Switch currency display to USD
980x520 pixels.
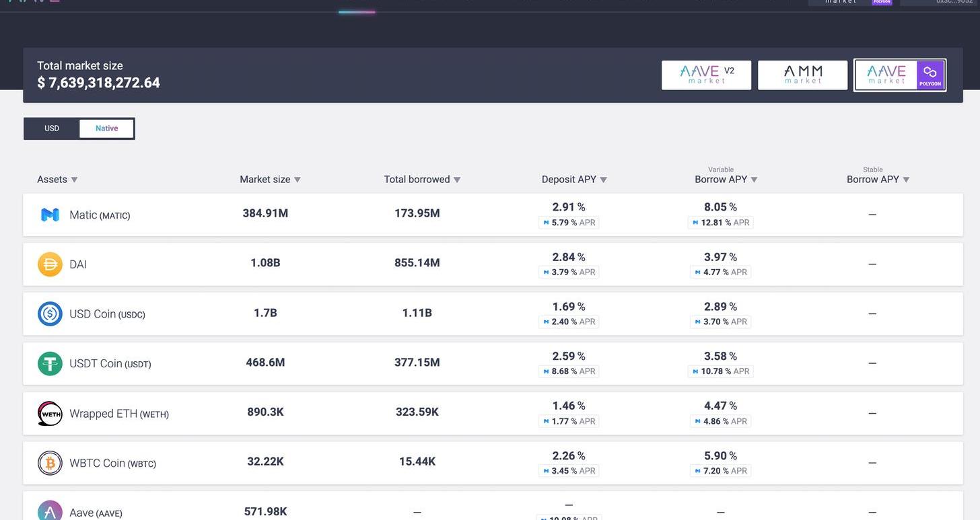52,128
